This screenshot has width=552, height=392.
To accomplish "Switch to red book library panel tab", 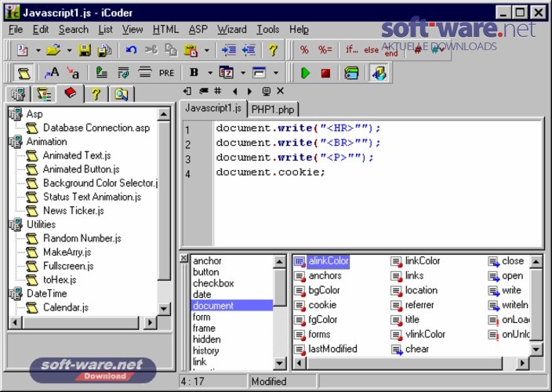I will (71, 93).
